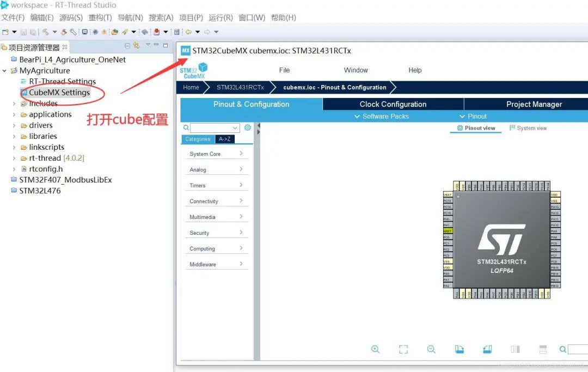The height and width of the screenshot is (372, 588).
Task: Open RT-Thread Settings item
Action: 62,81
